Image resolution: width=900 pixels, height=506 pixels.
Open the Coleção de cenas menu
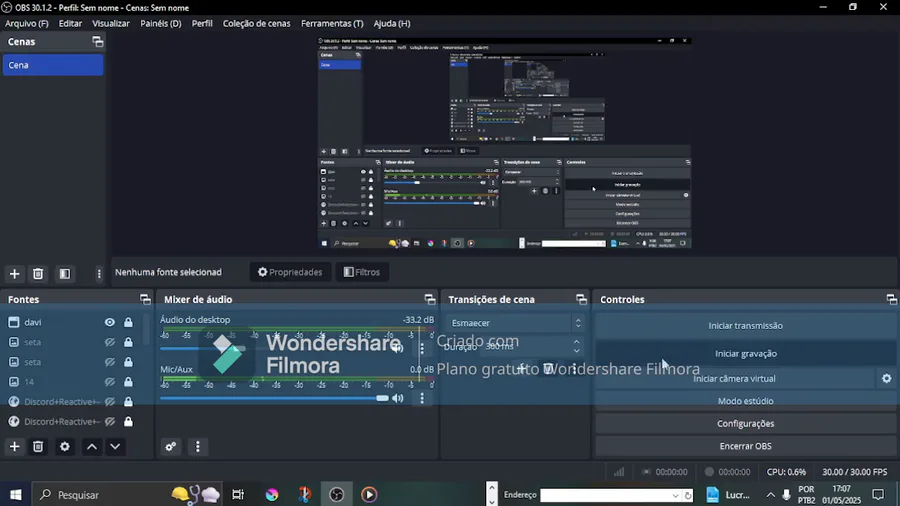257,24
